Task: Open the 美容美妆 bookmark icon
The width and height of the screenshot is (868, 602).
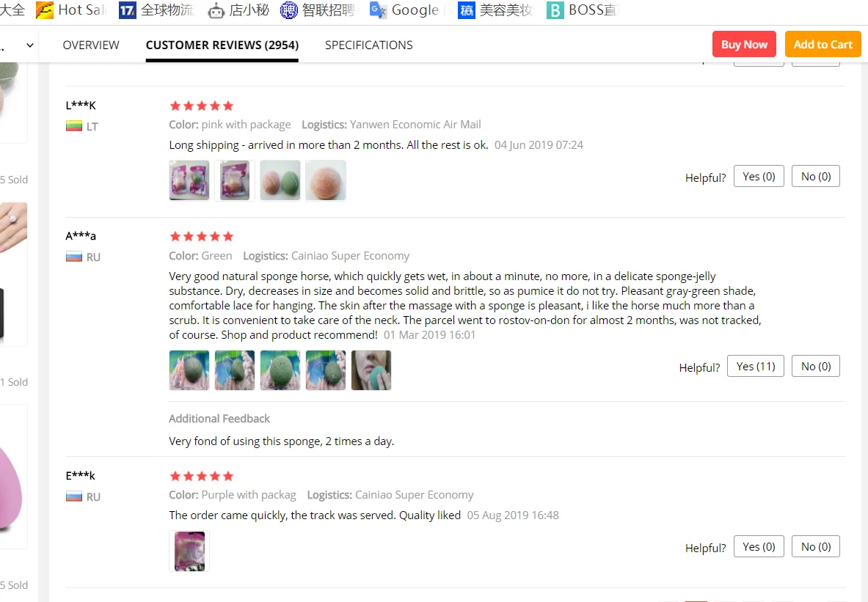Action: 466,10
